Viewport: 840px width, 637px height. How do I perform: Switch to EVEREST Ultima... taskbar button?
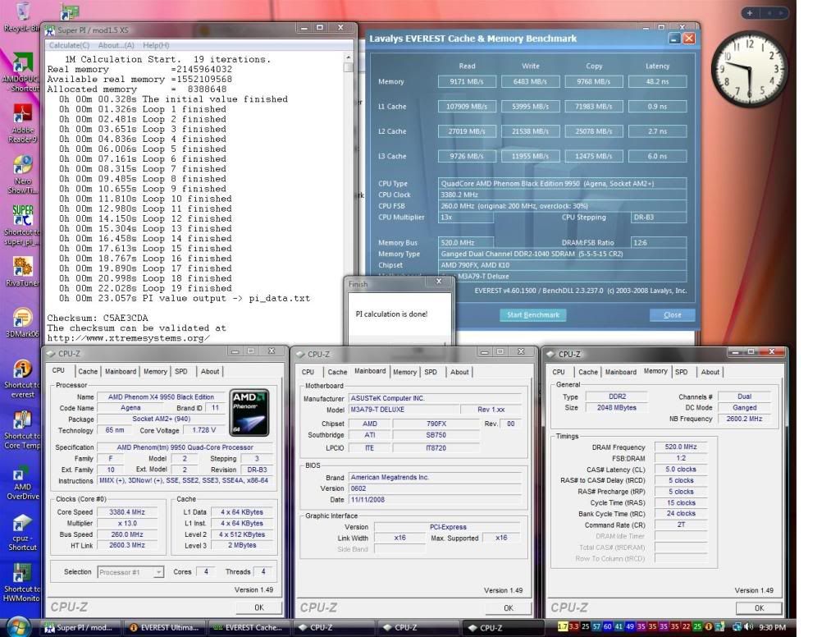pos(164,627)
